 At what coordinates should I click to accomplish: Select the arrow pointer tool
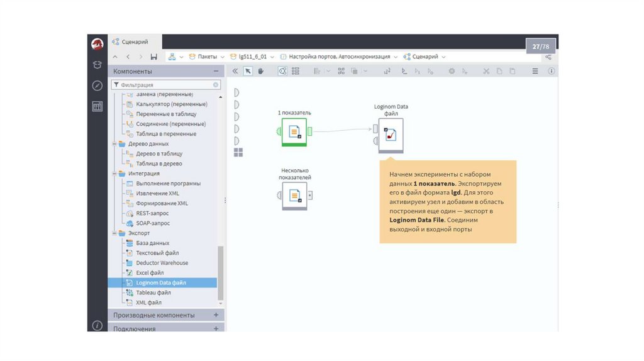tap(248, 71)
